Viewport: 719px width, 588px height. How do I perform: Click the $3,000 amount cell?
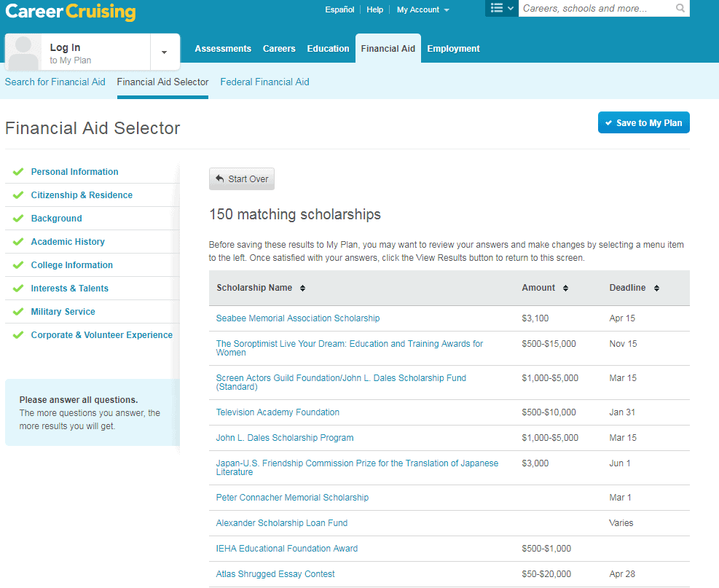coord(535,463)
